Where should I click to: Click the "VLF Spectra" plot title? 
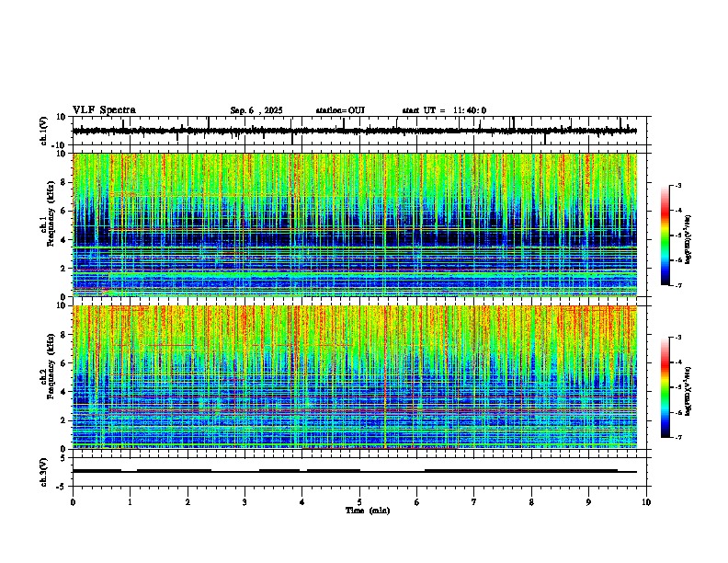coord(104,110)
